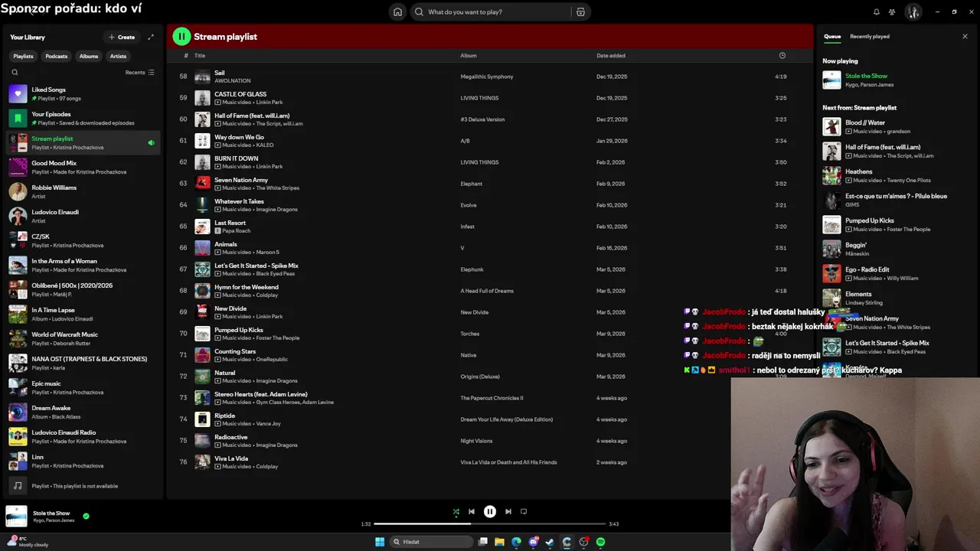The image size is (980, 551).
Task: Click the Viva La Vida track title
Action: (231, 458)
